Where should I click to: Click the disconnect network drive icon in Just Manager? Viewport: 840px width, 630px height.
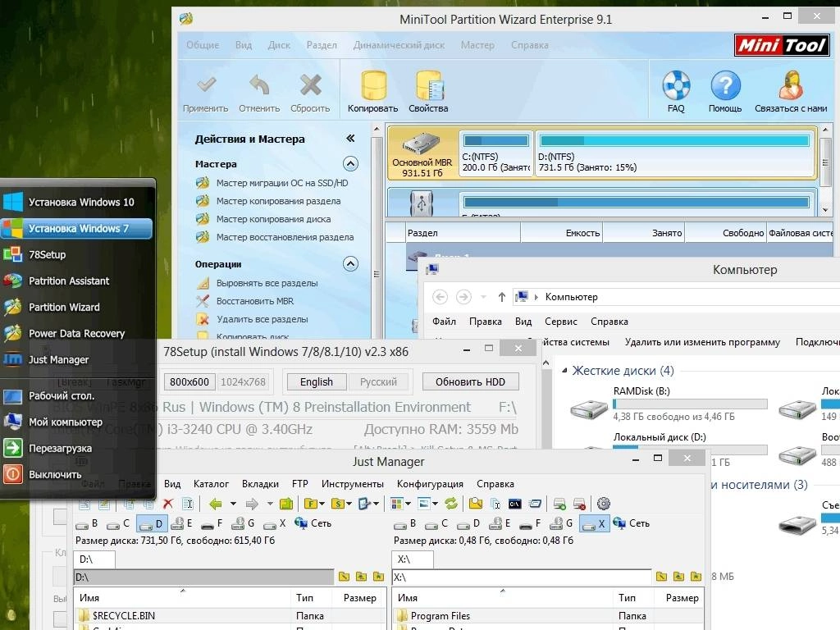(x=579, y=504)
